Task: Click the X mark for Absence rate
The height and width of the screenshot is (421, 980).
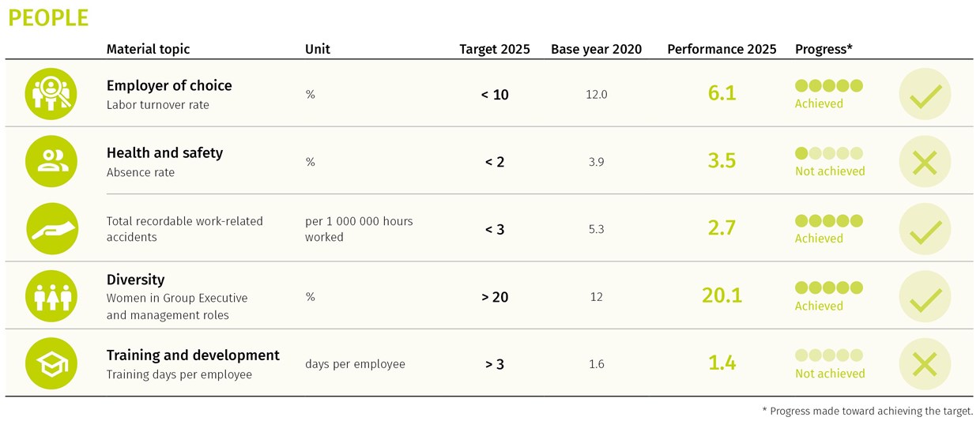Action: (925, 161)
